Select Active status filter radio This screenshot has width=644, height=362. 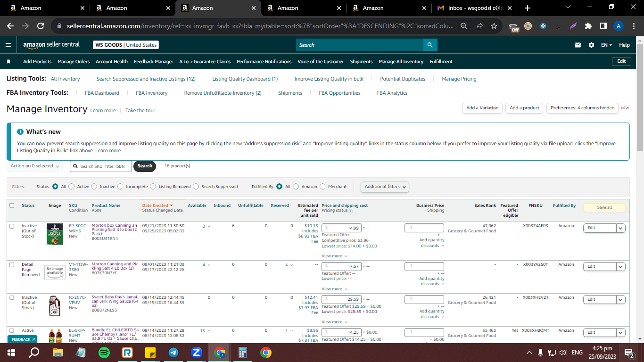[72, 187]
